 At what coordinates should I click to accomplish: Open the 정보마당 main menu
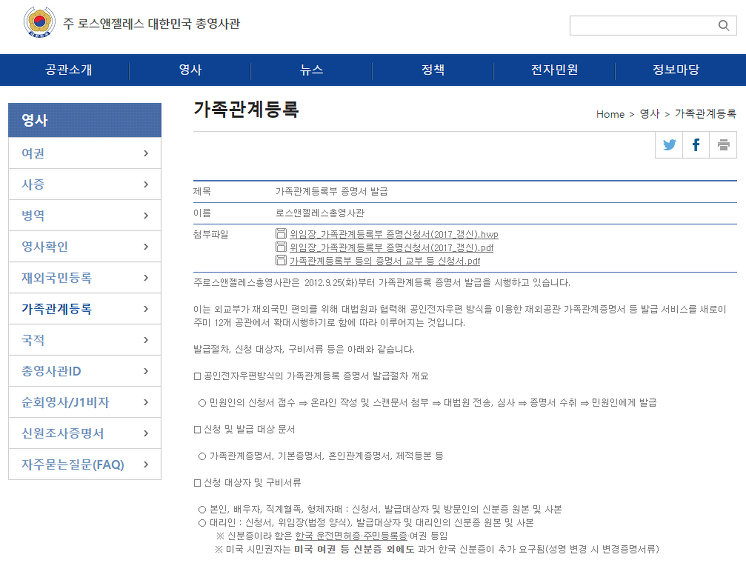tap(676, 70)
